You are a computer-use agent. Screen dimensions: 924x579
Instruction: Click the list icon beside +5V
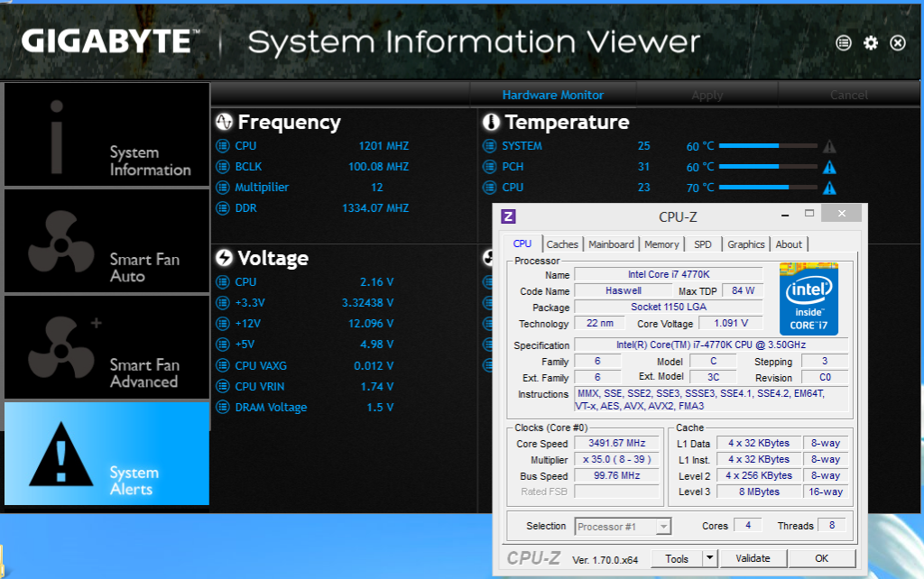223,344
